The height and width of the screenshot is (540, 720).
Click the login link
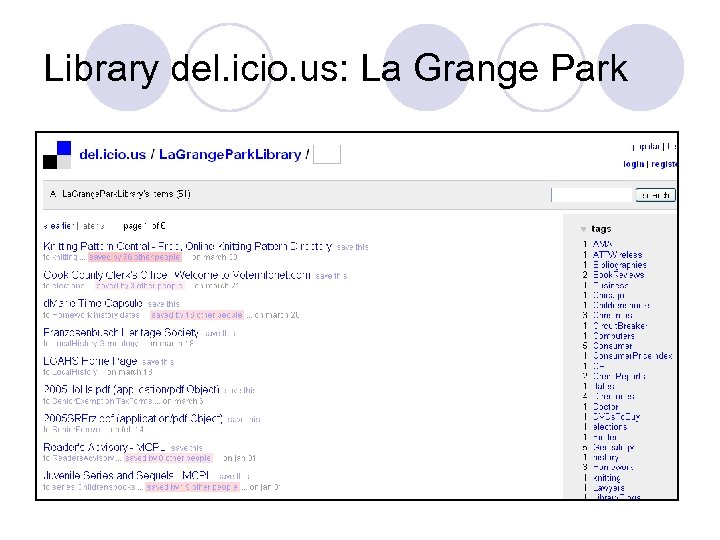(634, 164)
